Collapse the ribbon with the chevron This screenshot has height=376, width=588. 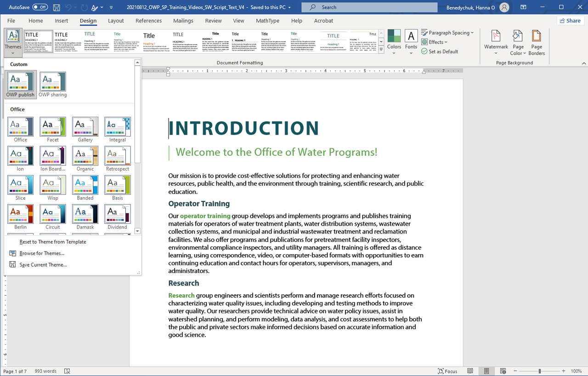coord(584,63)
